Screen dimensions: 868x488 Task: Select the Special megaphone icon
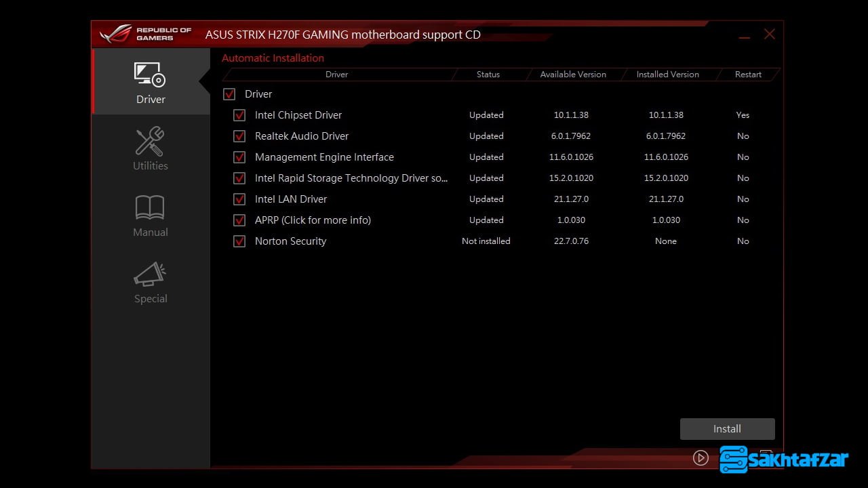click(150, 274)
